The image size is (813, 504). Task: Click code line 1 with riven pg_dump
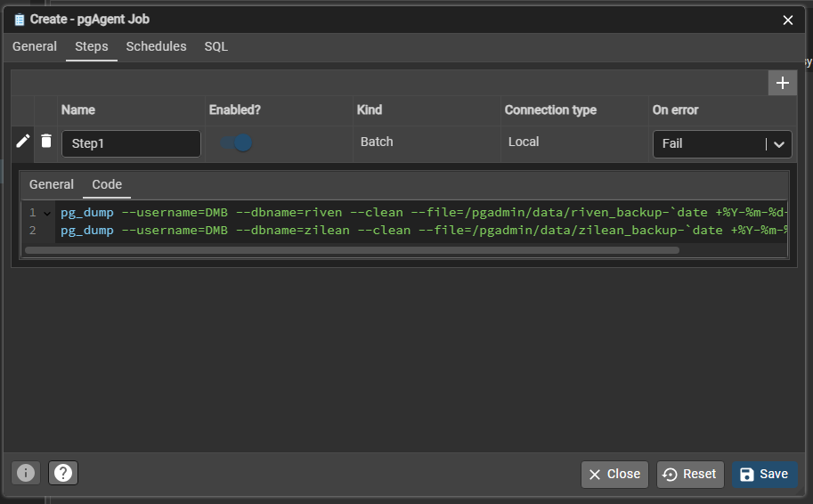(424, 213)
